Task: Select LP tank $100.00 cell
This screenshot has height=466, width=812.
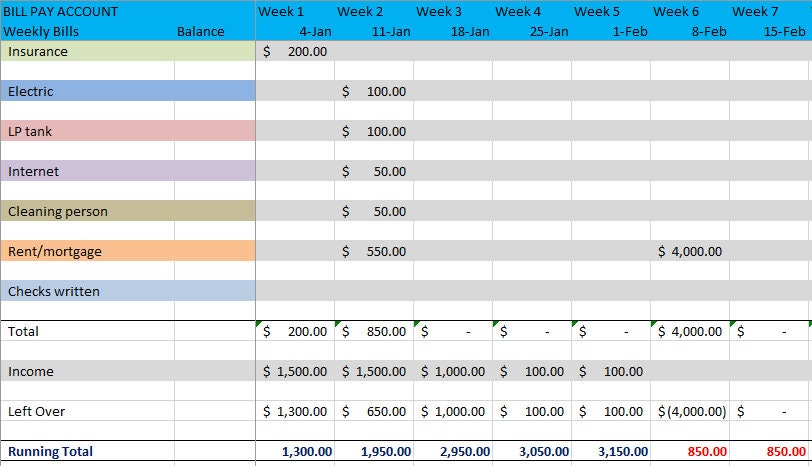Action: tap(374, 131)
